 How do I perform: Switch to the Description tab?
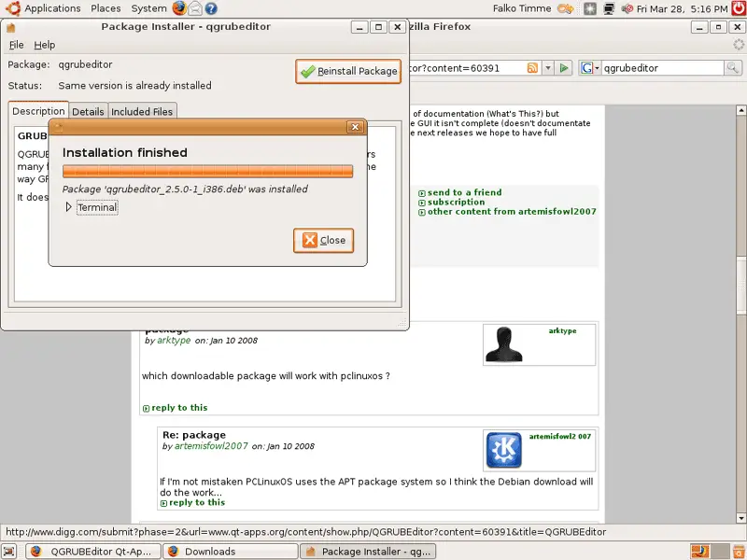click(x=38, y=111)
